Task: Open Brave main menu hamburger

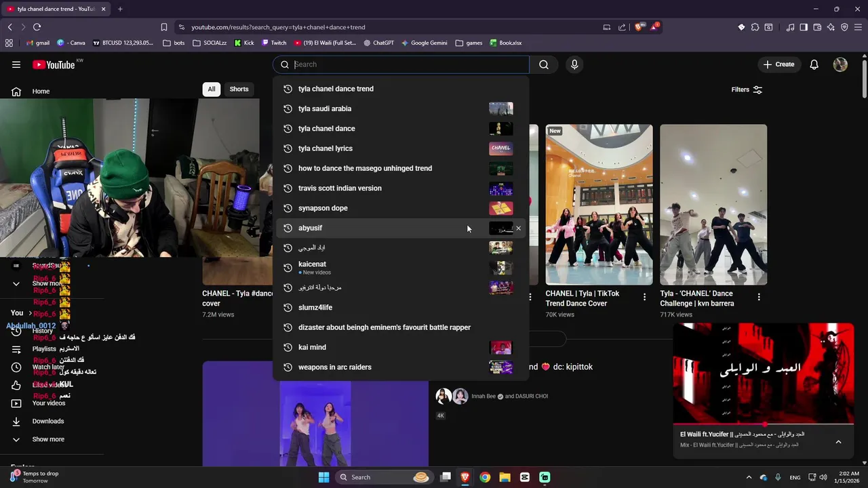Action: point(858,27)
